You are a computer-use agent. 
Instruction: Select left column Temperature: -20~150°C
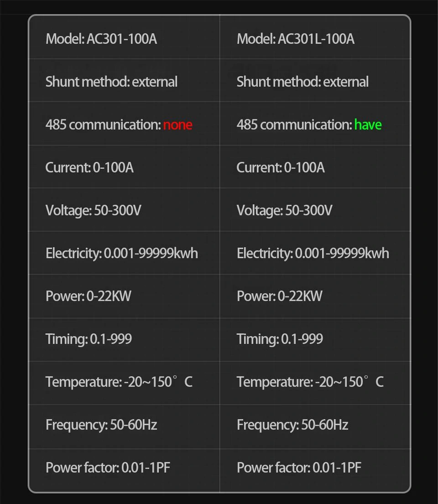(x=119, y=382)
